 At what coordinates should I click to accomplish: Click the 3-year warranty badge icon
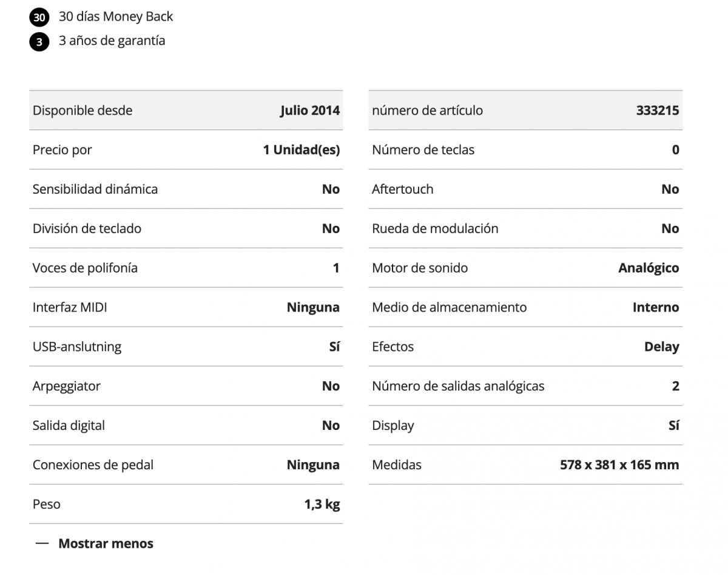tap(39, 42)
